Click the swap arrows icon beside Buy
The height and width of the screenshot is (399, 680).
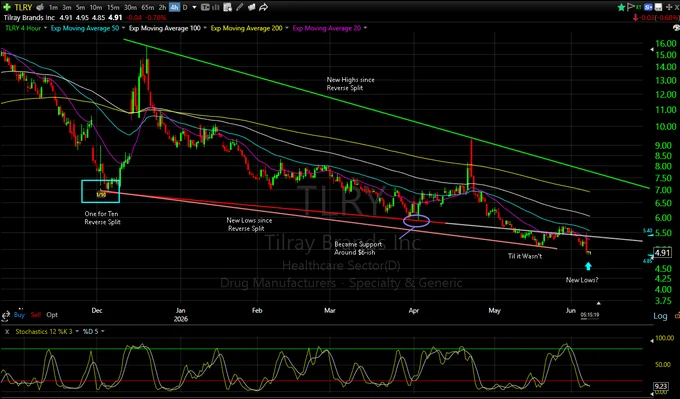[x=6, y=315]
